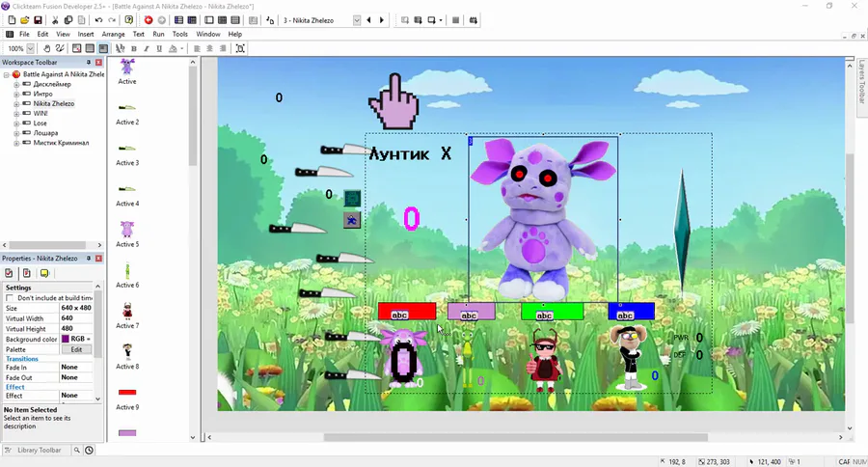The width and height of the screenshot is (868, 467).
Task: Undo the last action
Action: tap(98, 20)
